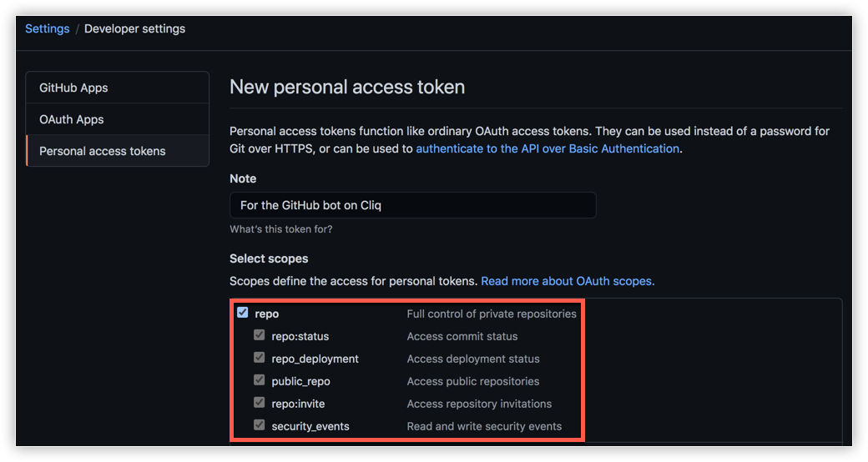This screenshot has height=462, width=868.
Task: Click the bold repo scope label
Action: (267, 314)
